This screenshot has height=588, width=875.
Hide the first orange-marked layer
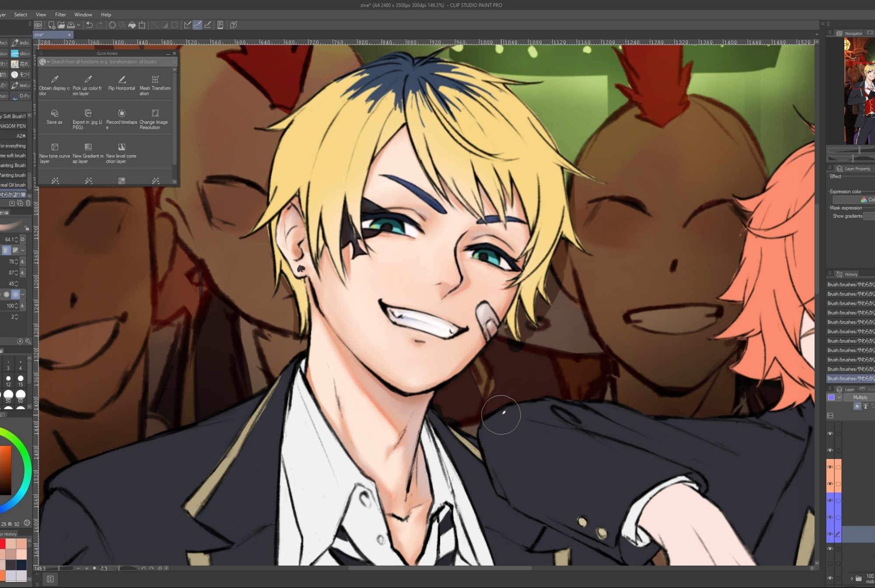pyautogui.click(x=830, y=467)
